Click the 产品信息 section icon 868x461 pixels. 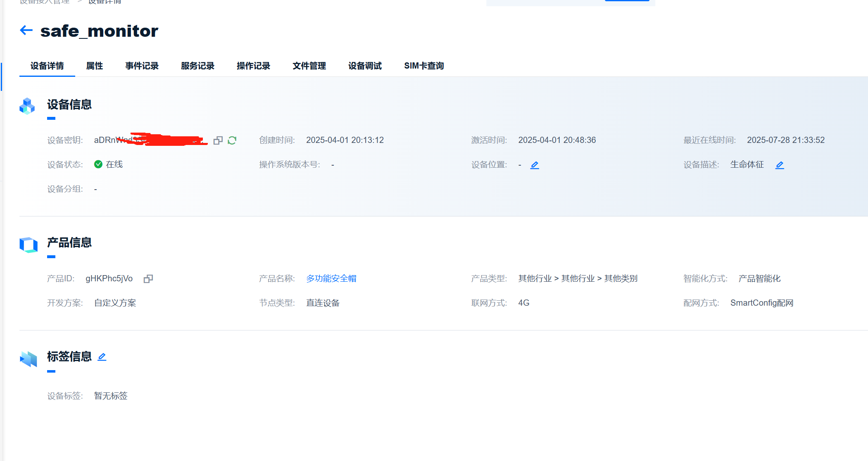28,245
